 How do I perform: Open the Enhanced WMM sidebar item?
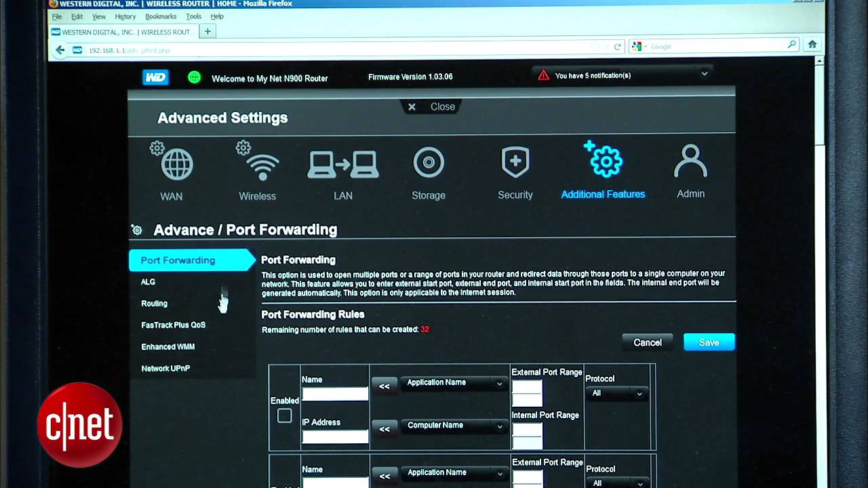[167, 347]
